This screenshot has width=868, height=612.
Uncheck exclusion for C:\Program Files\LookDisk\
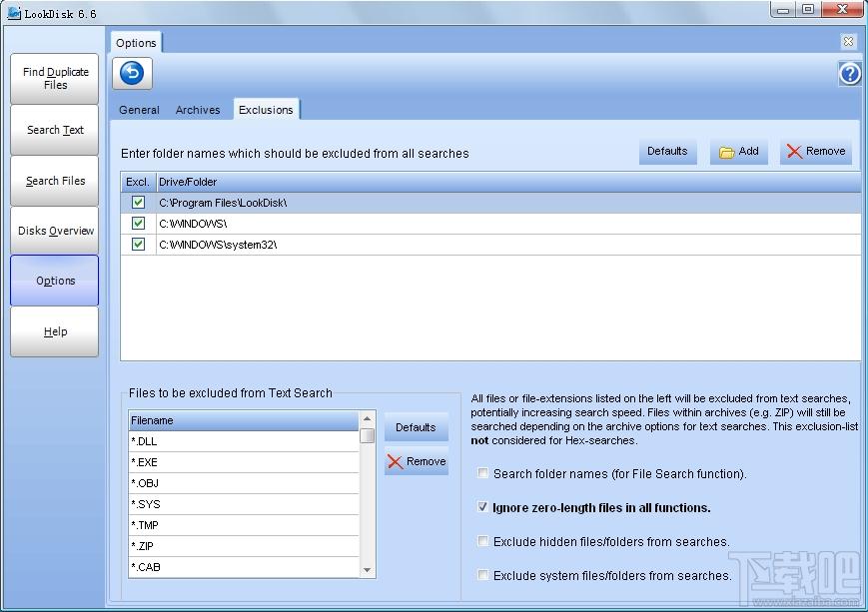(139, 203)
